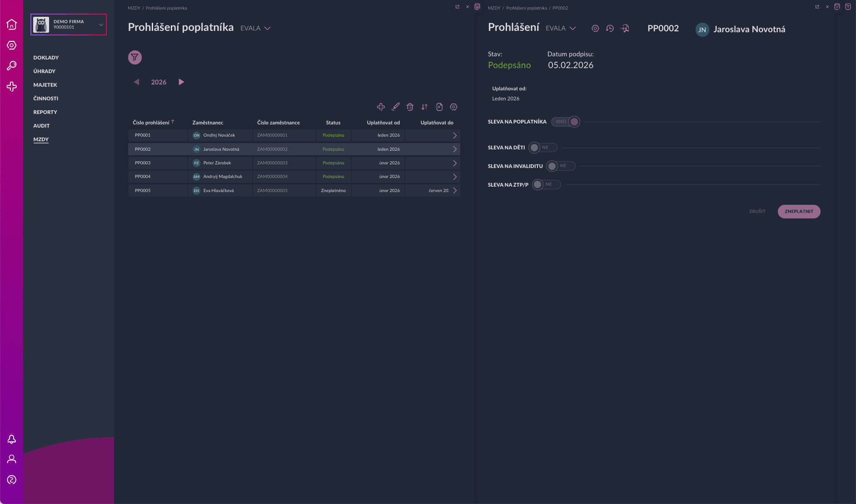This screenshot has height=504, width=856.
Task: Toggle Sleva na ZTP/P switch
Action: coord(547,185)
